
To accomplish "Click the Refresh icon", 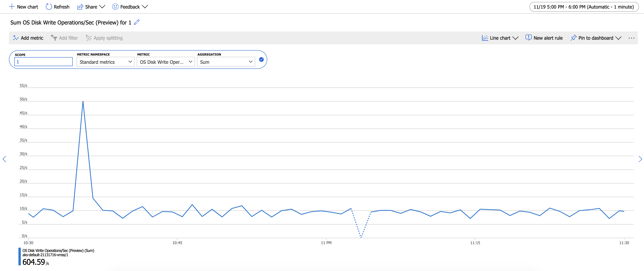I will [49, 7].
